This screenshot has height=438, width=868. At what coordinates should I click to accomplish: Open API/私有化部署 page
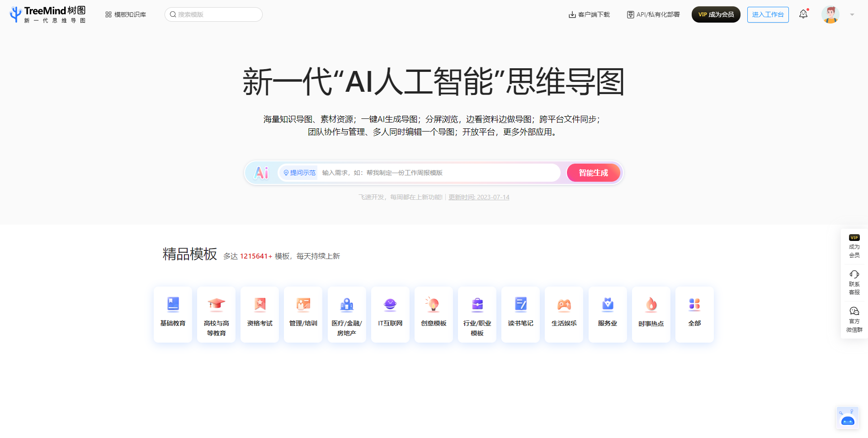coord(653,14)
